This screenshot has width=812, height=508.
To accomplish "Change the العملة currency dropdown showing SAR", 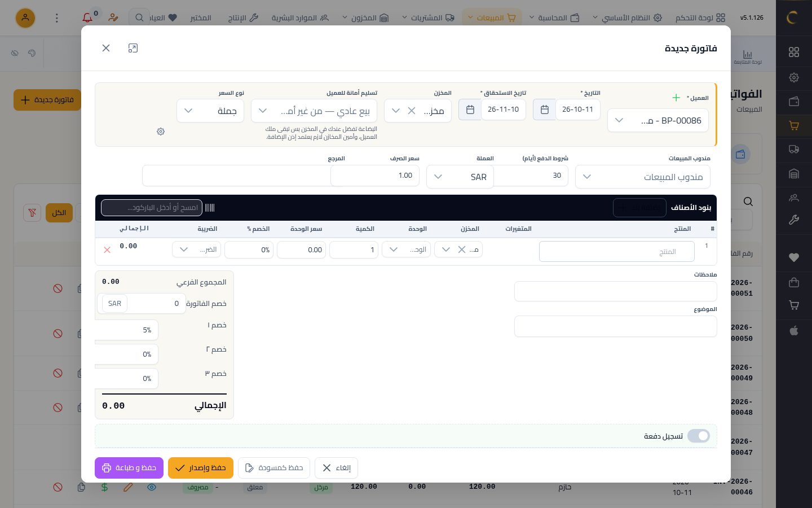I will (460, 177).
